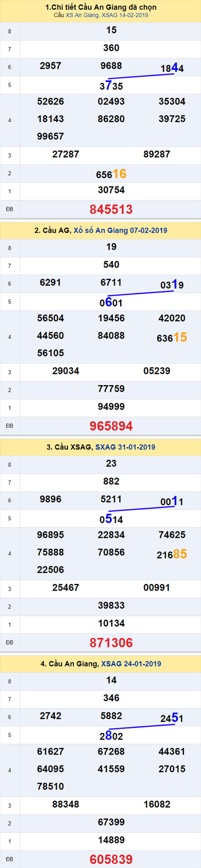Click number 00991 in third table
This screenshot has width=201, height=868.
coord(157,588)
